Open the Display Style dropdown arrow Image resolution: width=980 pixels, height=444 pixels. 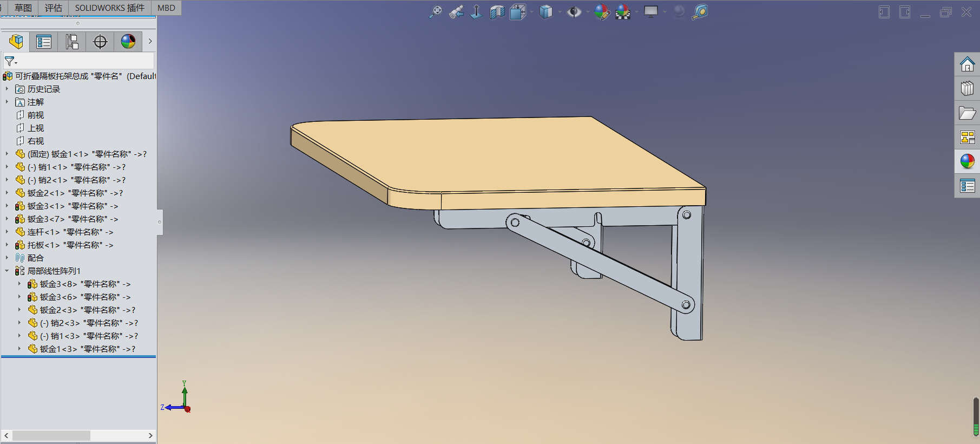point(560,12)
